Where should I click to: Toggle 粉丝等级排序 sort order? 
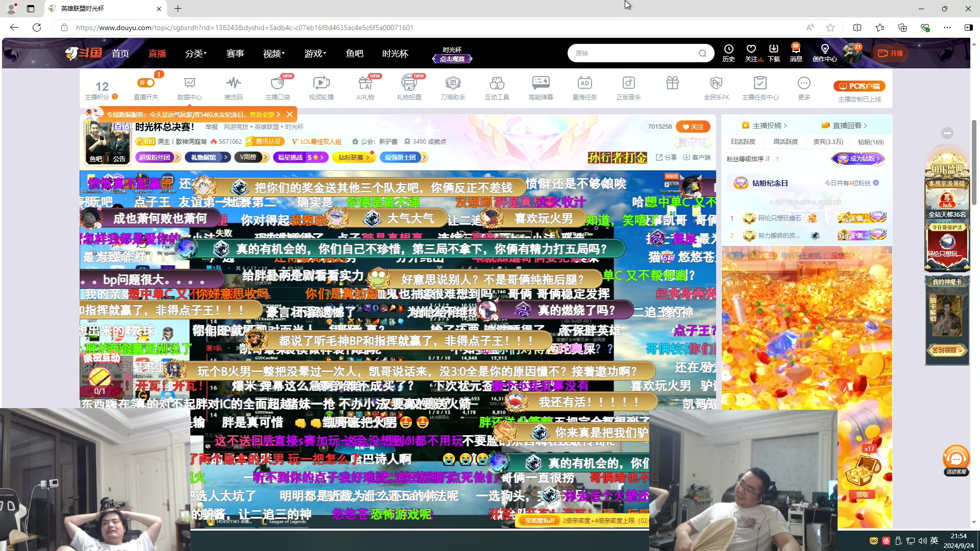(748, 159)
